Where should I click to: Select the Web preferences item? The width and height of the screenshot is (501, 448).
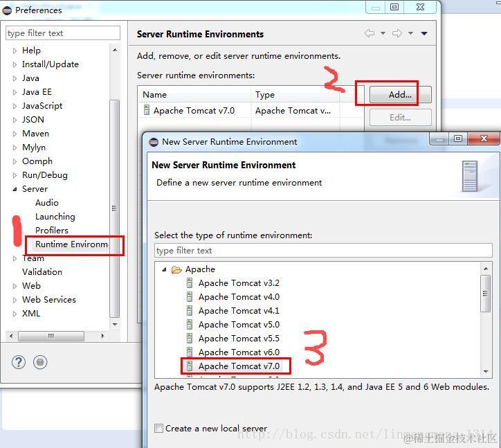[31, 285]
